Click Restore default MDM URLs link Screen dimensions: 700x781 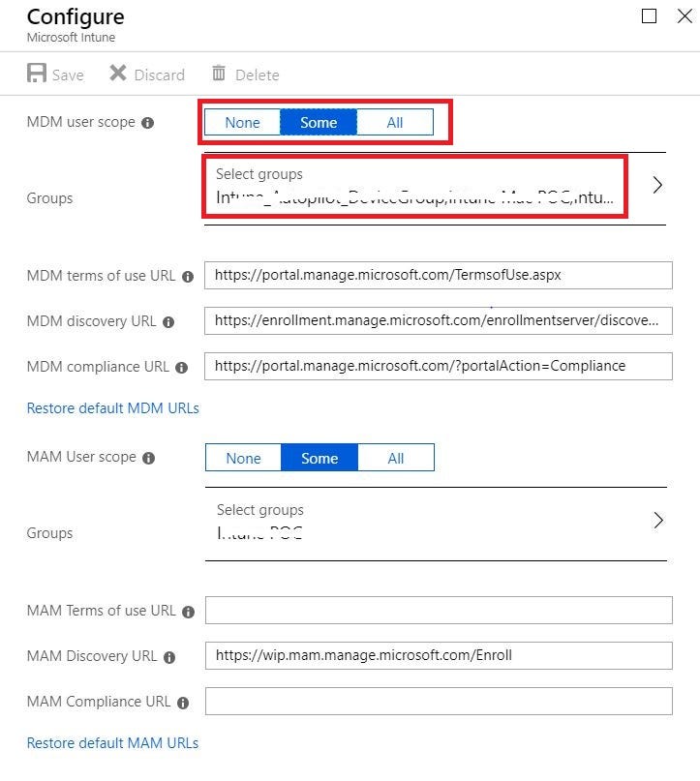click(113, 408)
